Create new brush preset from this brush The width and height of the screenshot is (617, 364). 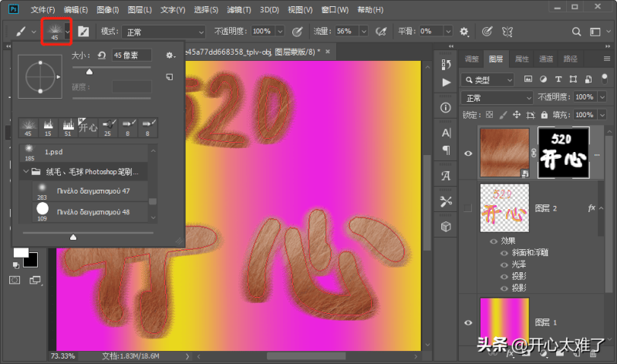tap(170, 78)
